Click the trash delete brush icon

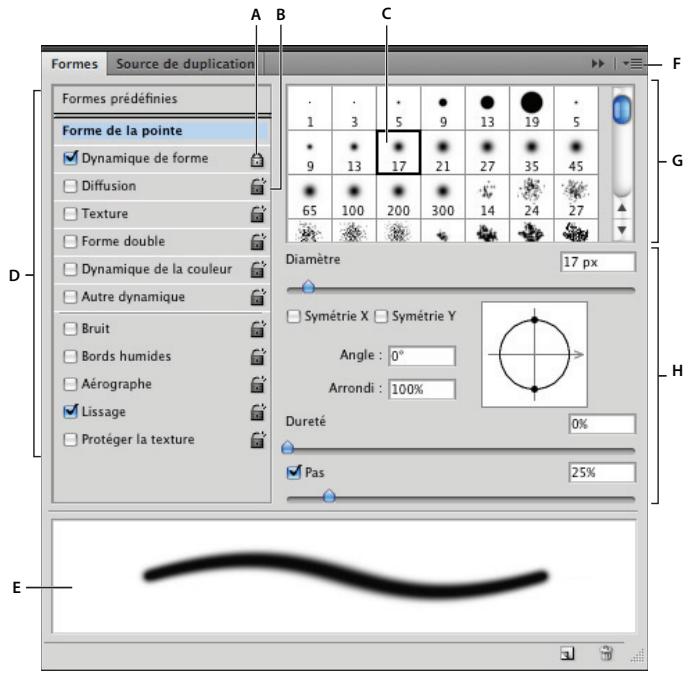coord(606,653)
